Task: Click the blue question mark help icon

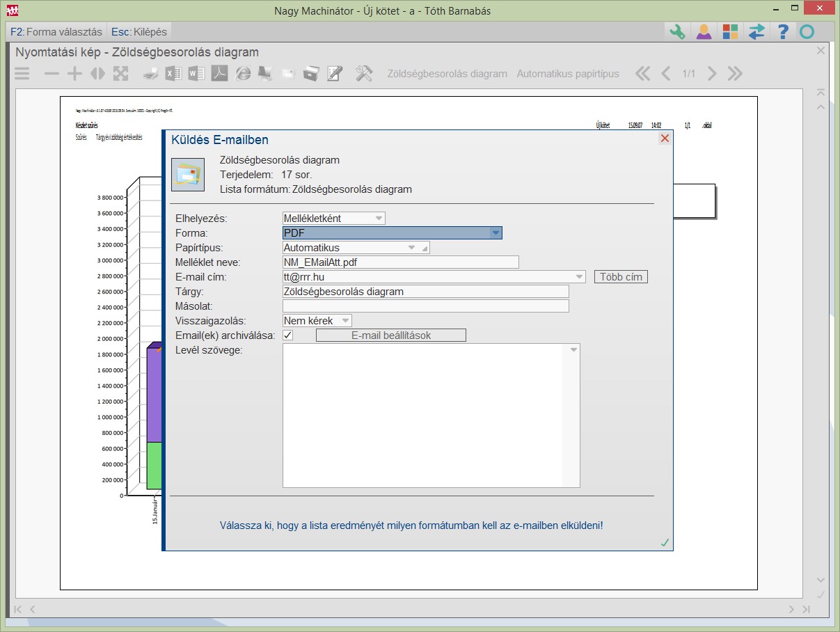Action: 783,32
